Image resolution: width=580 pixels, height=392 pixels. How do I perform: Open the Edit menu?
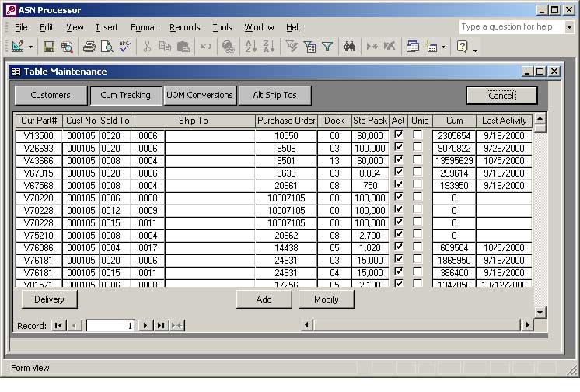47,27
